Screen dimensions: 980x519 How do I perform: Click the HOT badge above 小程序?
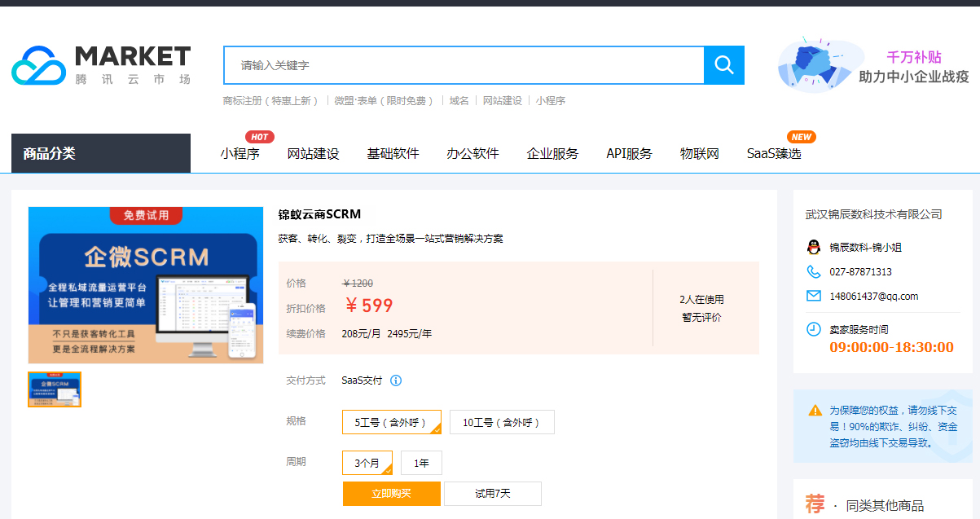(x=259, y=137)
